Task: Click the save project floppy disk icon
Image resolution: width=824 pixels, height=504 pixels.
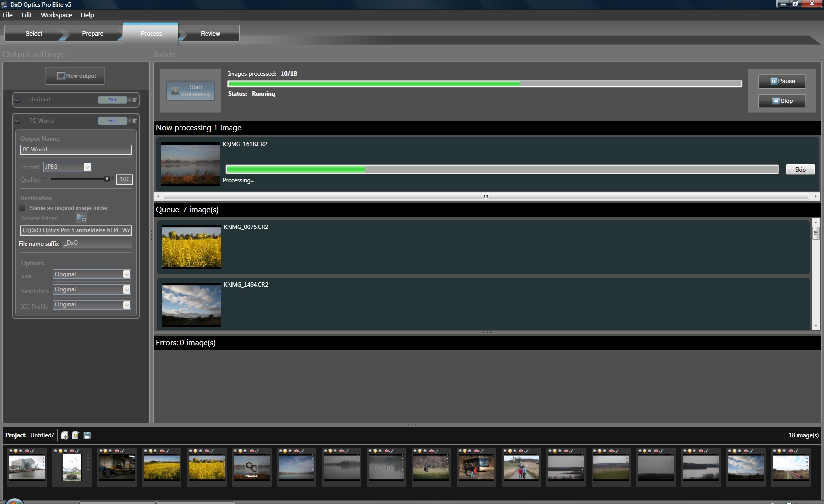Action: click(x=87, y=435)
